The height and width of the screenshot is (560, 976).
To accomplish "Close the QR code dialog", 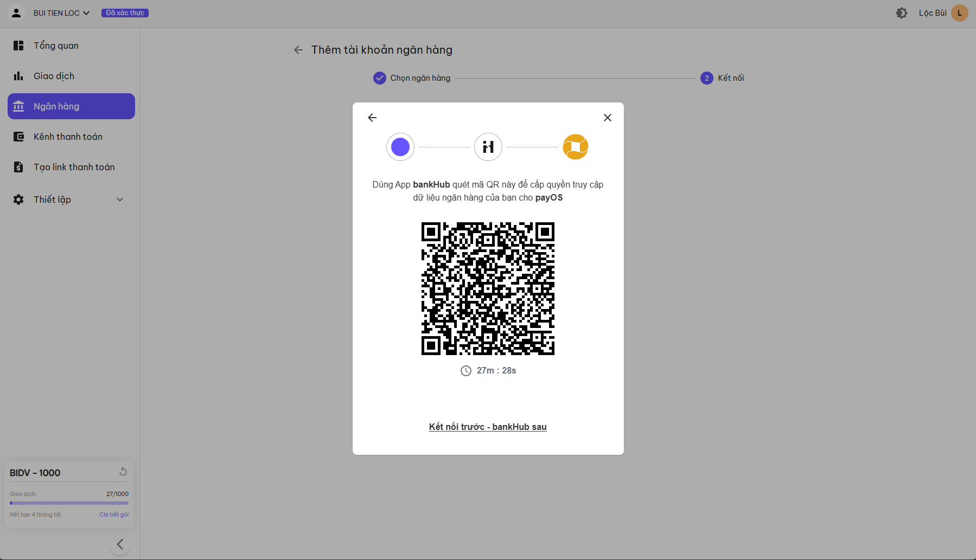I will click(608, 118).
